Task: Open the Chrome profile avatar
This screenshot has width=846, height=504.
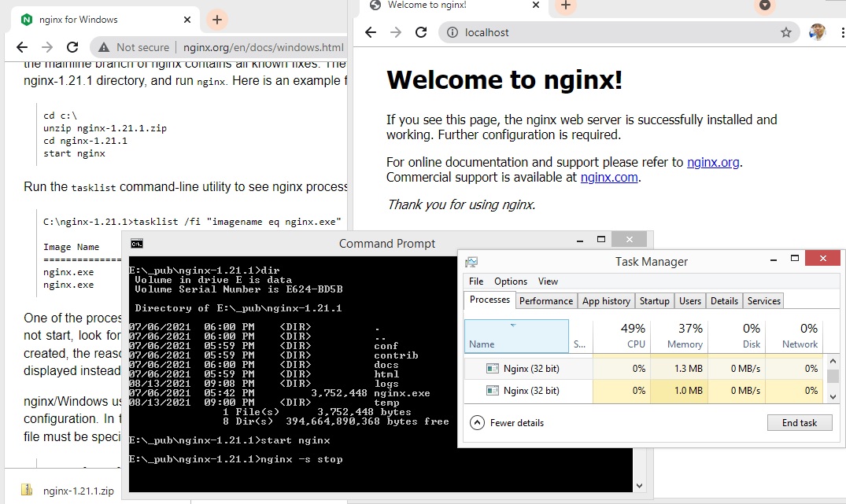Action: click(818, 32)
